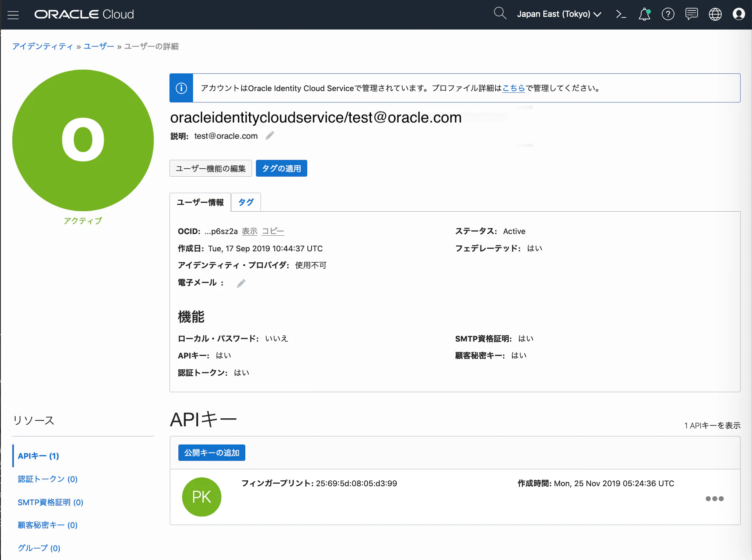
Task: Copy the OCID via コピー
Action: 273,231
